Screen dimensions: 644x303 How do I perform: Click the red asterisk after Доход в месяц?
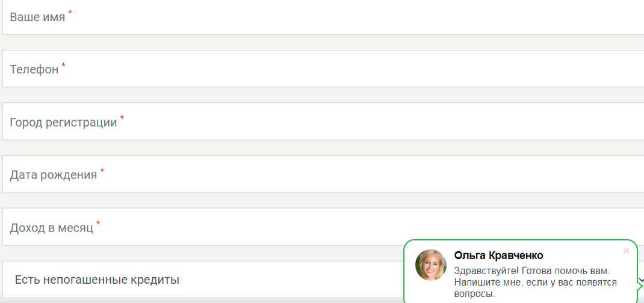98,223
